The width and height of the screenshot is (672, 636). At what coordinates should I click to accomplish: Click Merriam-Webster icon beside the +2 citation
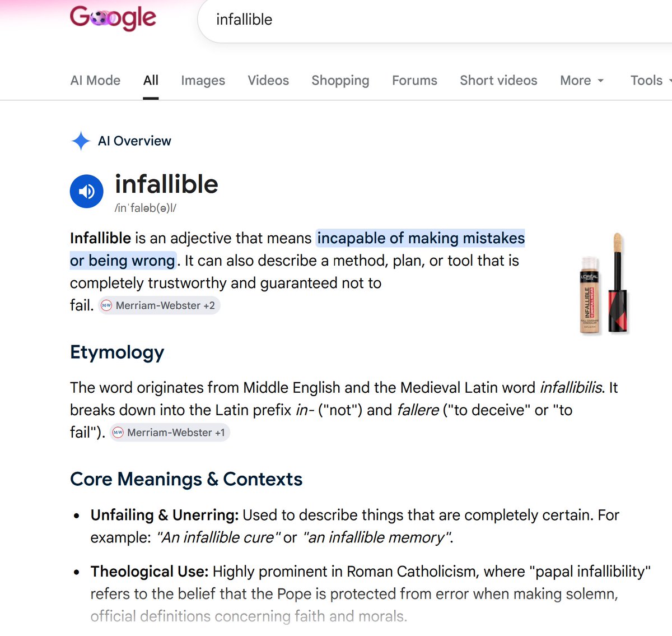(x=106, y=305)
